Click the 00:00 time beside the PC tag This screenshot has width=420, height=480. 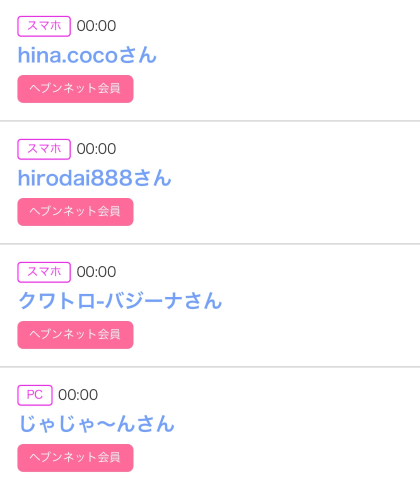(x=78, y=395)
